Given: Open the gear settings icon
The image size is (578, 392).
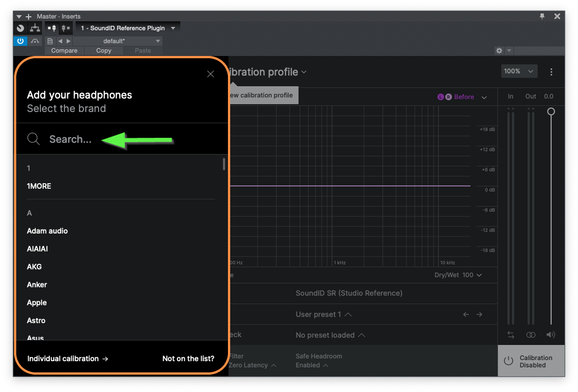Looking at the screenshot, I should coord(499,50).
